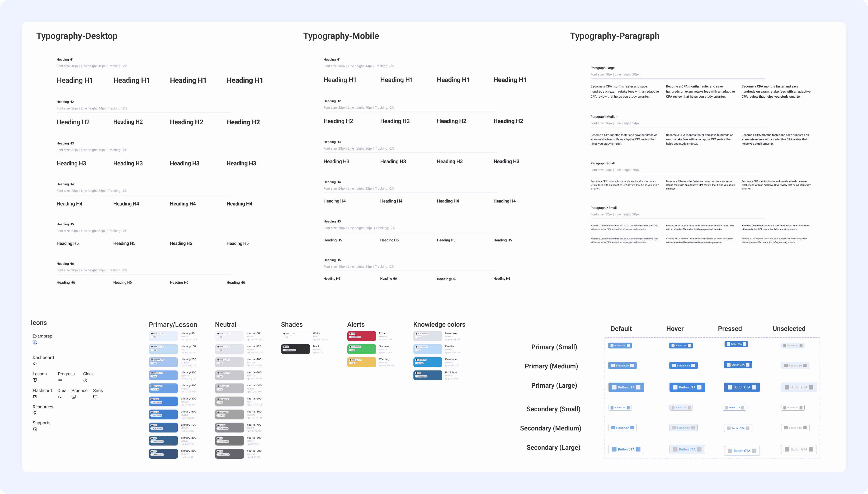Click the Dashboard home icon
The height and width of the screenshot is (494, 868).
pos(35,364)
